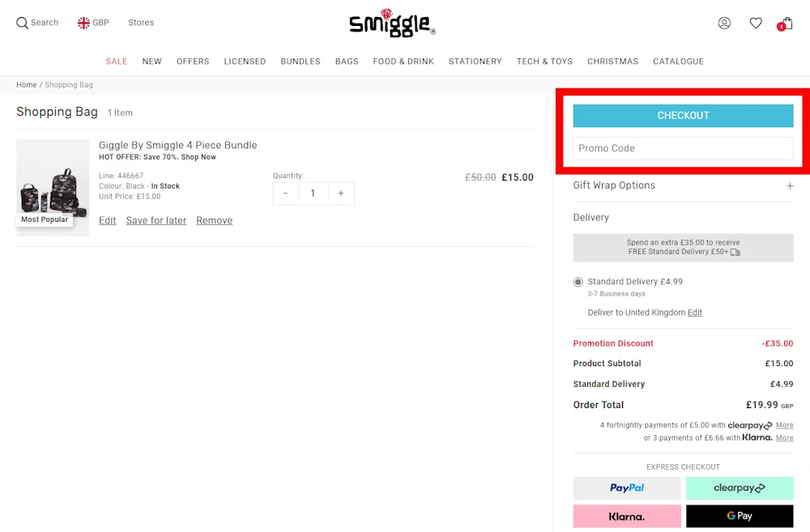Image resolution: width=810 pixels, height=532 pixels.
Task: Open the account profile icon
Action: [x=724, y=23]
